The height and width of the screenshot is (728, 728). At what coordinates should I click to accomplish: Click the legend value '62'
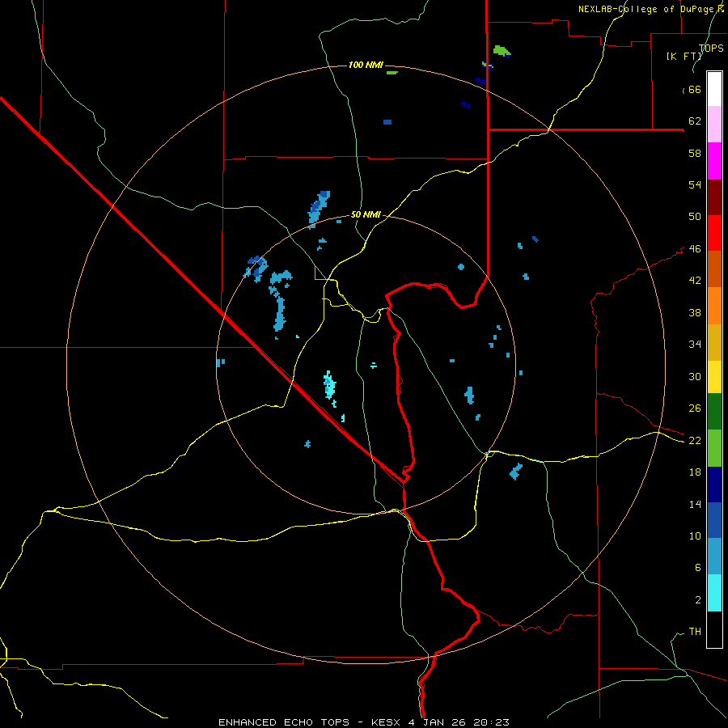pyautogui.click(x=695, y=121)
